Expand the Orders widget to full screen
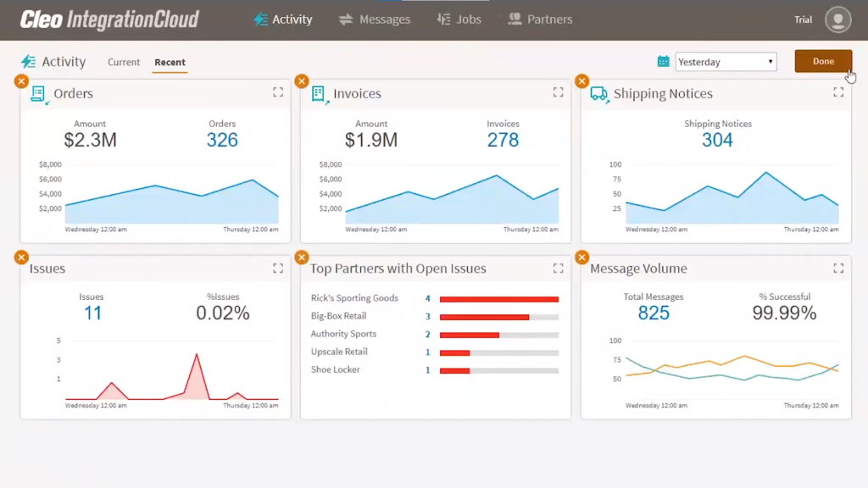Image resolution: width=868 pixels, height=488 pixels. tap(277, 92)
